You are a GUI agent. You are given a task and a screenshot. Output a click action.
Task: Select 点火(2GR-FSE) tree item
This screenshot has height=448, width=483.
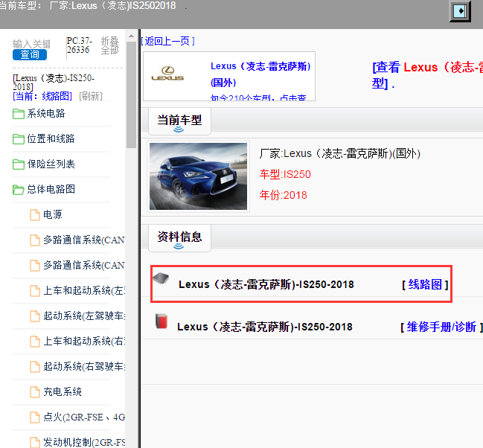[x=83, y=417]
